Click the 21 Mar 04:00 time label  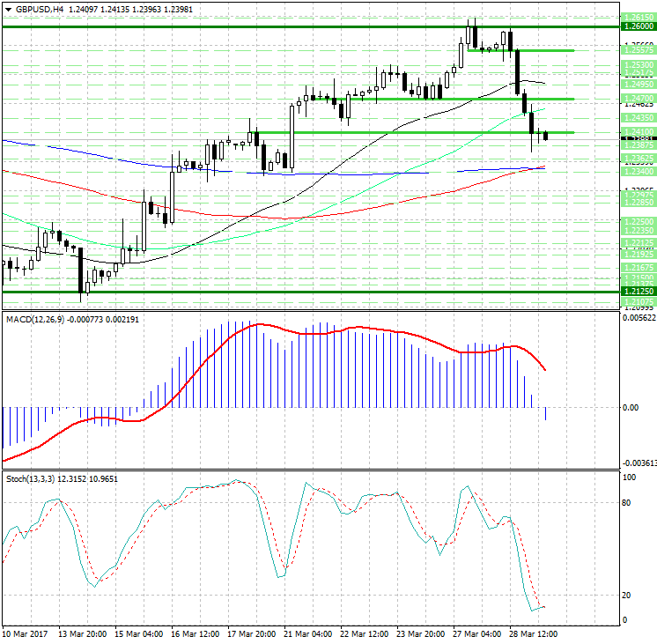point(308,634)
